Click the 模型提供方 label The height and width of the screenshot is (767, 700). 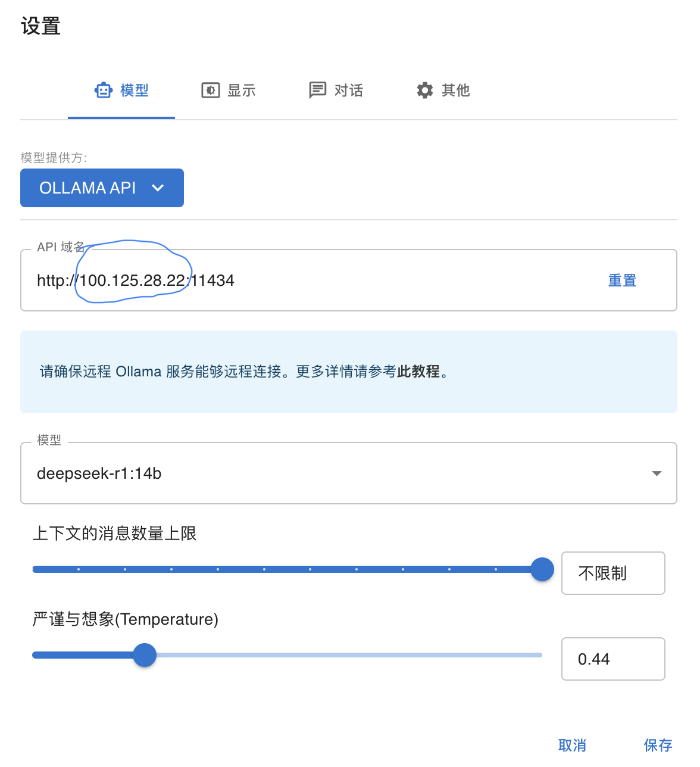point(54,158)
